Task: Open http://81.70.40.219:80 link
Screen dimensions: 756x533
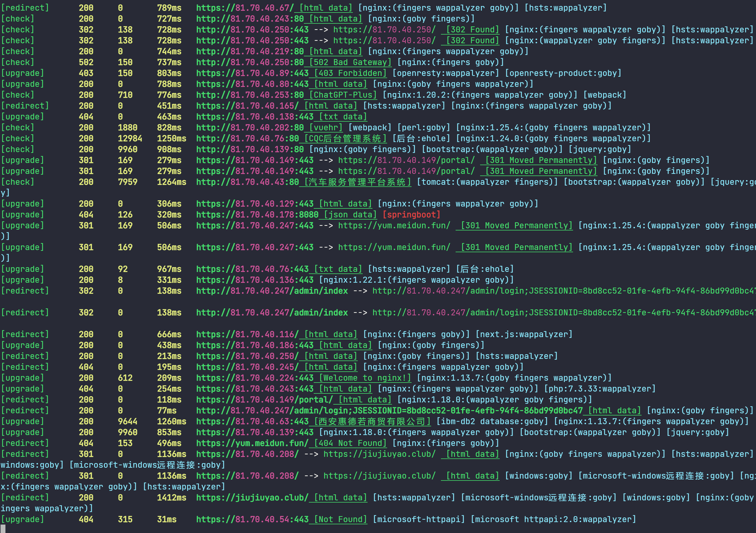Action: pyautogui.click(x=250, y=51)
